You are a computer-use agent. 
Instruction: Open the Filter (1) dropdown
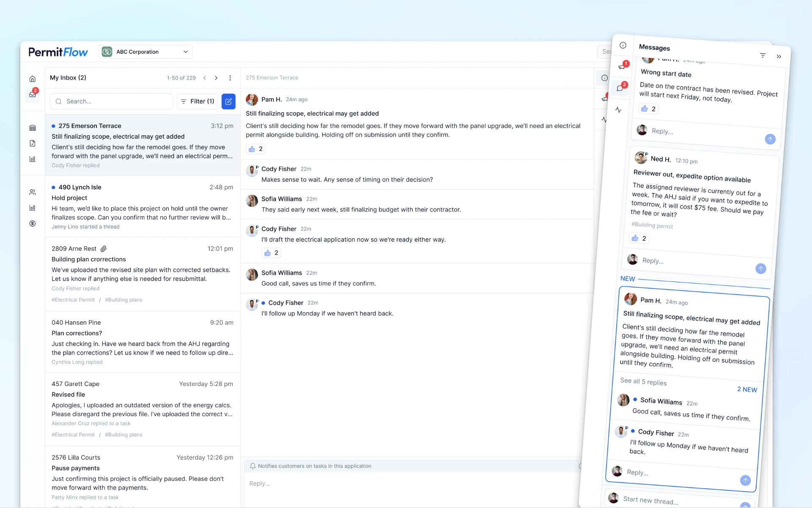click(x=198, y=101)
